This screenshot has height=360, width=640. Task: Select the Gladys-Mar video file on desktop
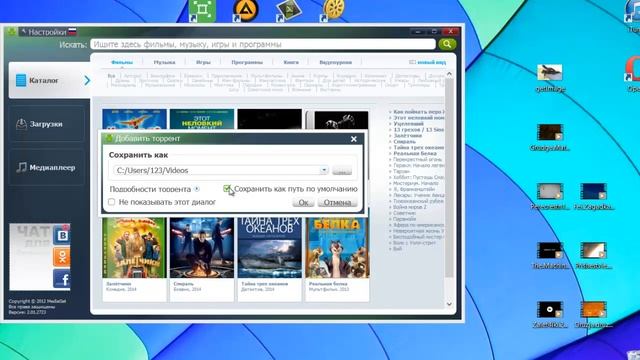[x=550, y=138]
